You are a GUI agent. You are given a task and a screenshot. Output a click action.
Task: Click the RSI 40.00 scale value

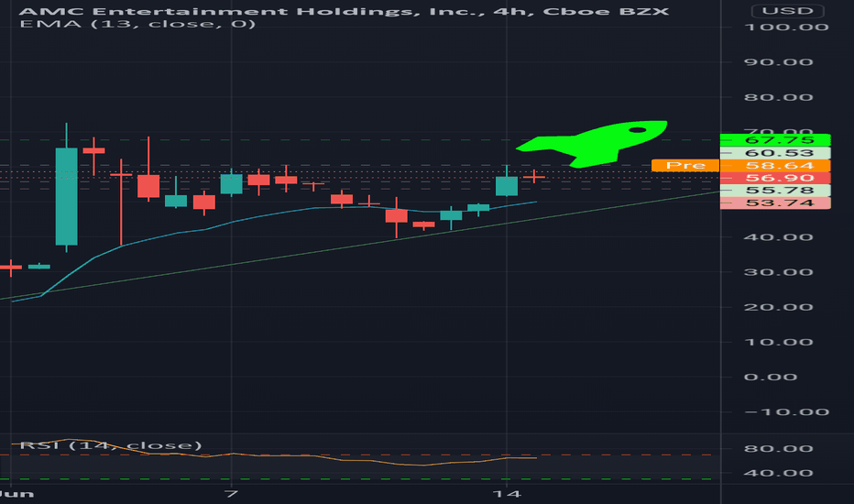click(x=779, y=473)
